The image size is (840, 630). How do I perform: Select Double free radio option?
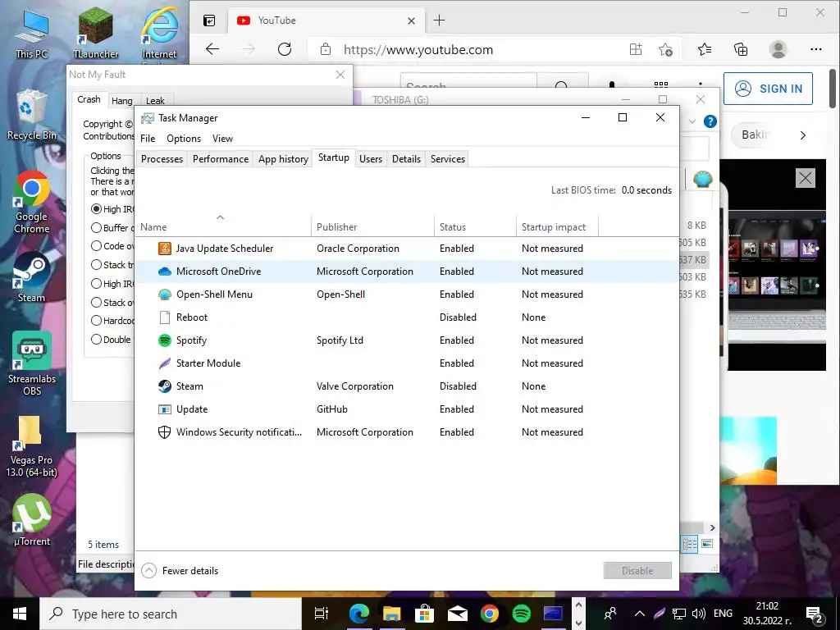click(x=97, y=339)
